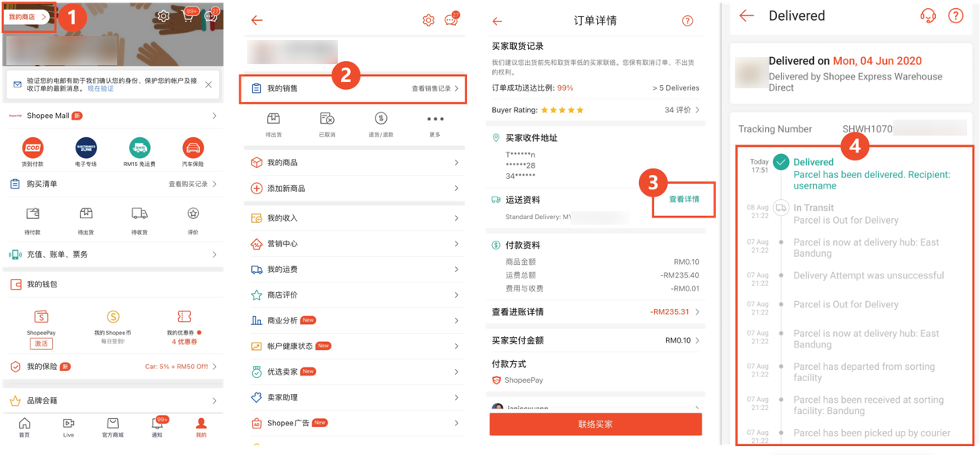Close the email verification banner
The image size is (980, 455).
[x=209, y=84]
